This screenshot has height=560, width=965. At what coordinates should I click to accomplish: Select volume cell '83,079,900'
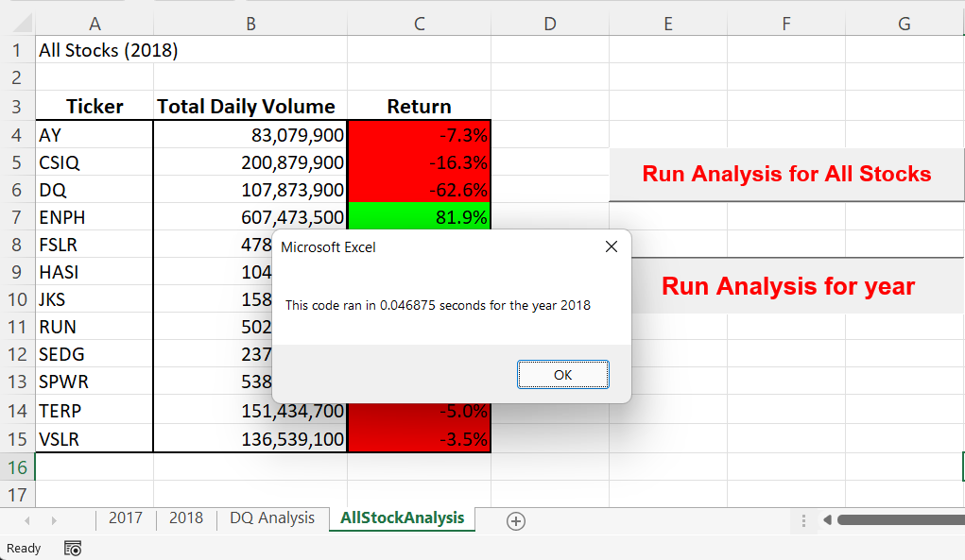click(x=250, y=135)
